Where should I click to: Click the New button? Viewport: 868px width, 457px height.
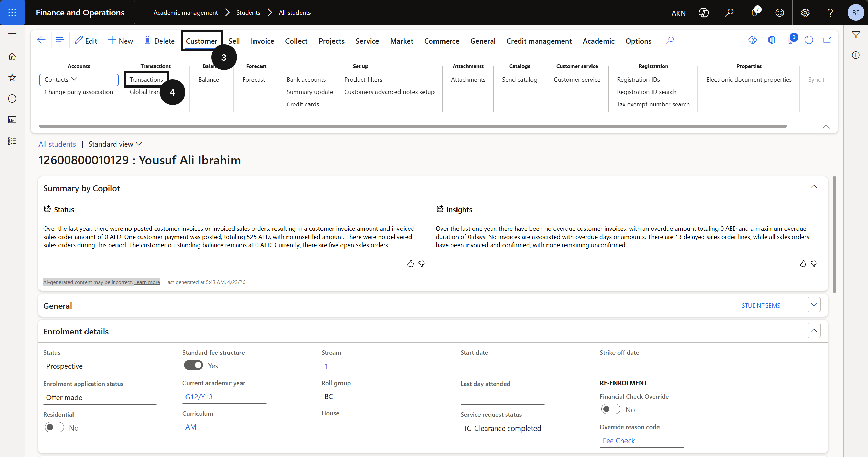120,41
